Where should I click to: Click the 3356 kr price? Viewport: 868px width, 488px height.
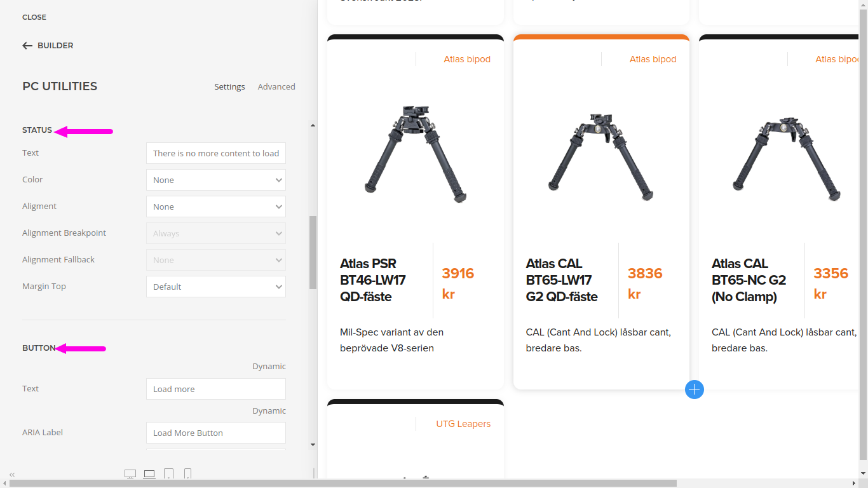tap(831, 283)
